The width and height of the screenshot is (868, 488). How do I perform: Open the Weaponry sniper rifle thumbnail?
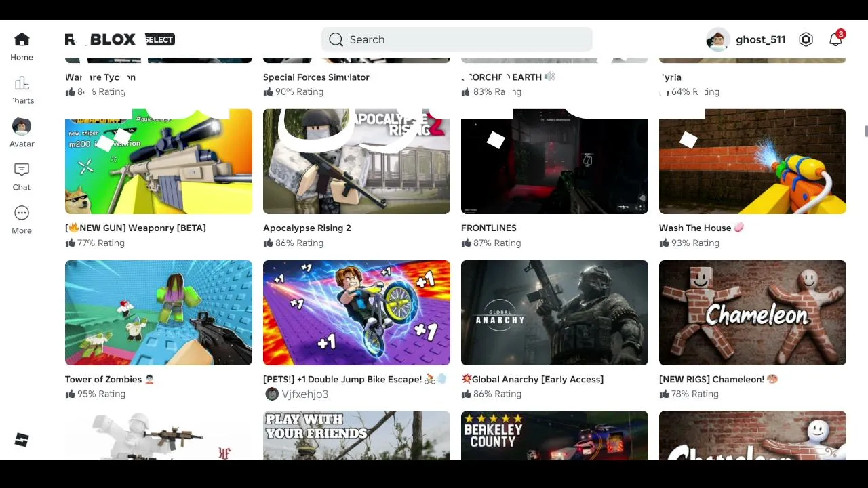(x=159, y=161)
